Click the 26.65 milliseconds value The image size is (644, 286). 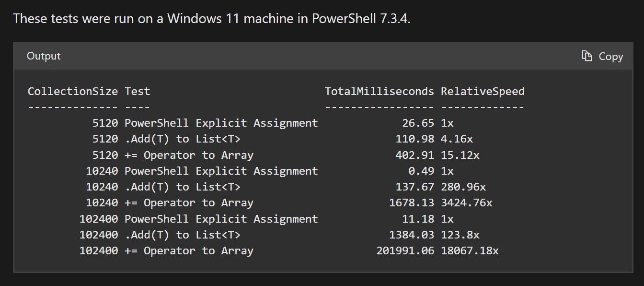(x=418, y=123)
